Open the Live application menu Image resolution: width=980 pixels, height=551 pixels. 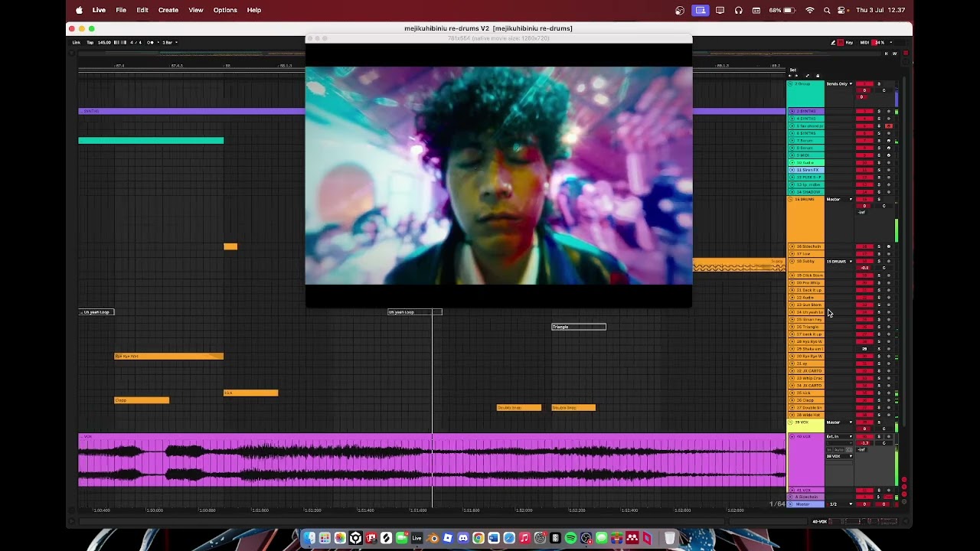(x=99, y=10)
